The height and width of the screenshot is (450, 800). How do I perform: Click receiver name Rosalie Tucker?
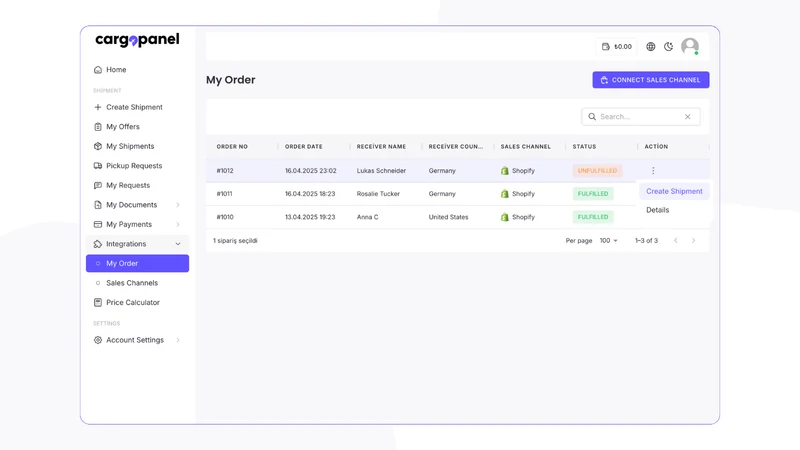[378, 194]
